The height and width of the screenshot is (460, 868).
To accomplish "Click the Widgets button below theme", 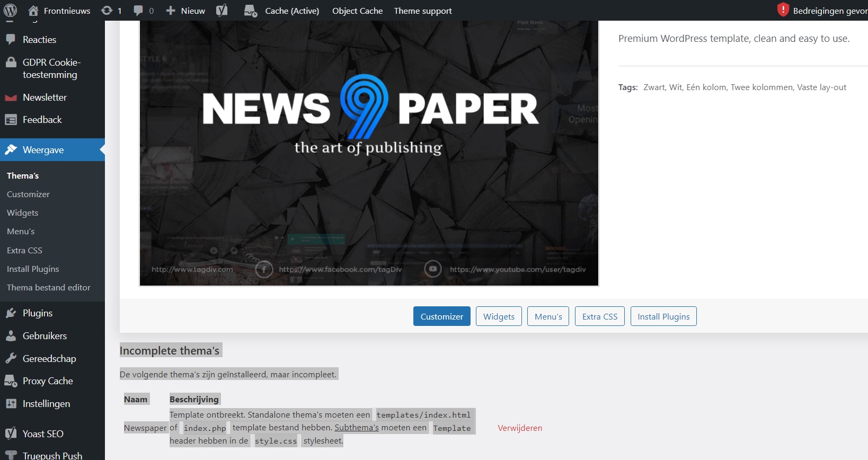I will click(x=499, y=316).
